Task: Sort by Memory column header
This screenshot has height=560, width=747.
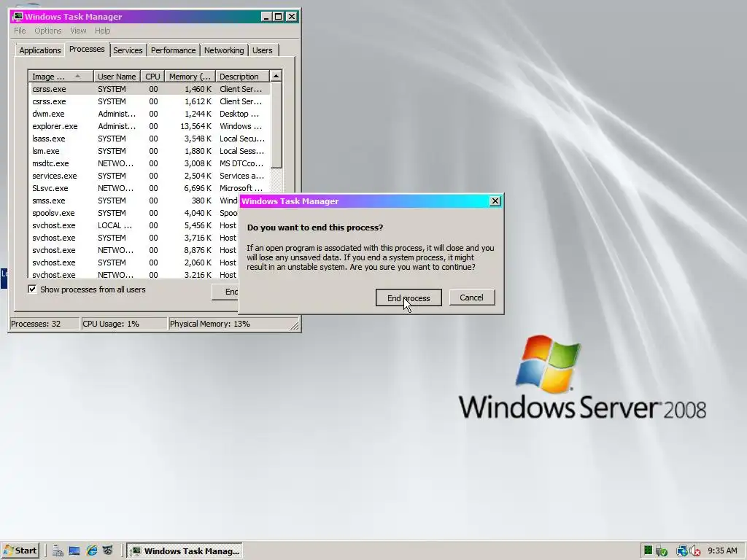Action: click(190, 76)
